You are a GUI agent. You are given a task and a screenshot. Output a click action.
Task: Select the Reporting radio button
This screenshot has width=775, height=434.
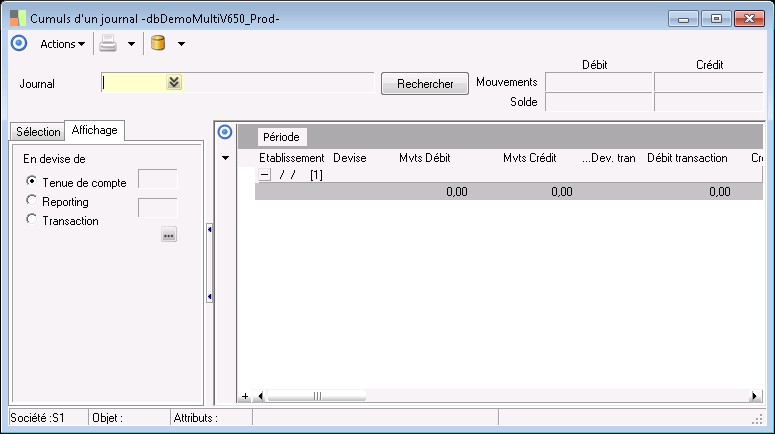31,200
